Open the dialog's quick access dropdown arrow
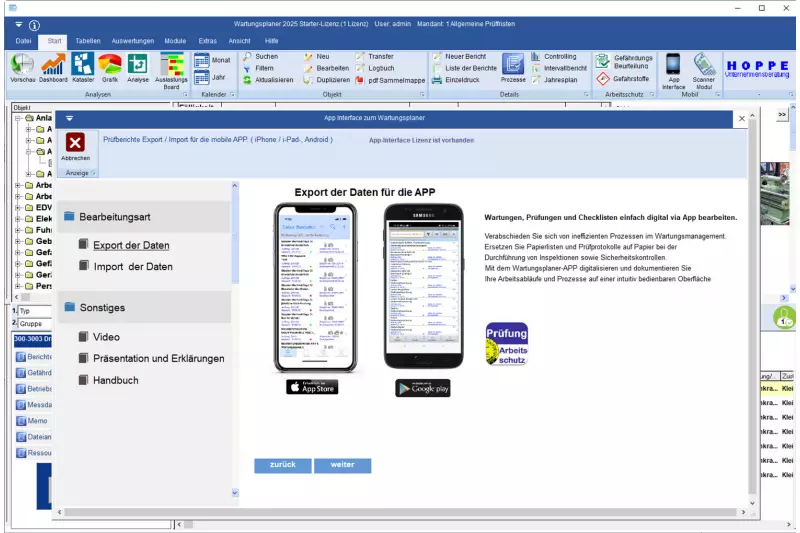Viewport: 800px width, 533px height. click(x=69, y=118)
